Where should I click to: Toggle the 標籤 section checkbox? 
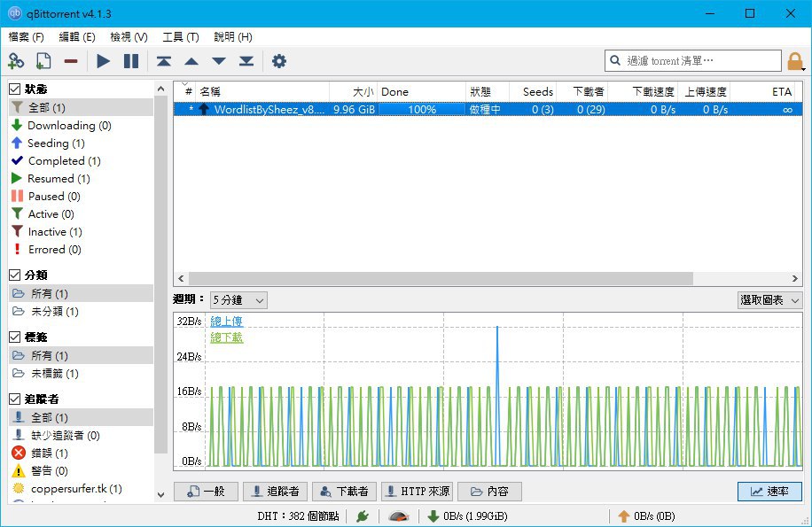(15, 337)
